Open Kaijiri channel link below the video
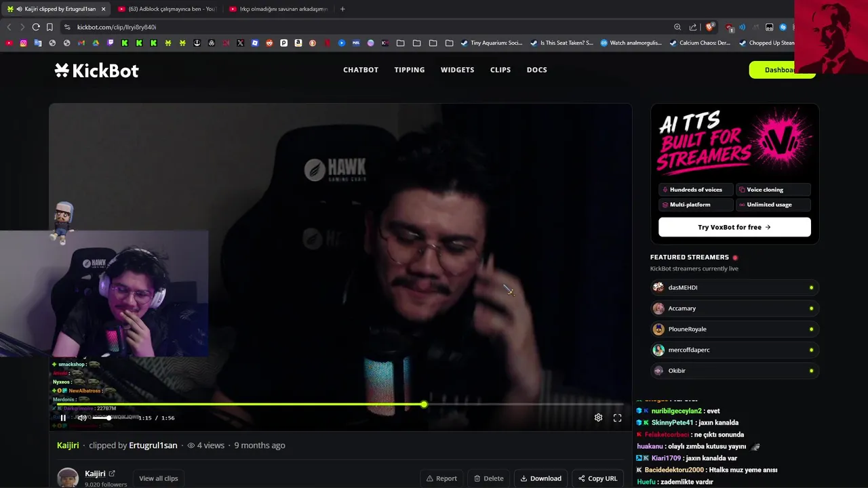This screenshot has width=868, height=488. tap(95, 474)
